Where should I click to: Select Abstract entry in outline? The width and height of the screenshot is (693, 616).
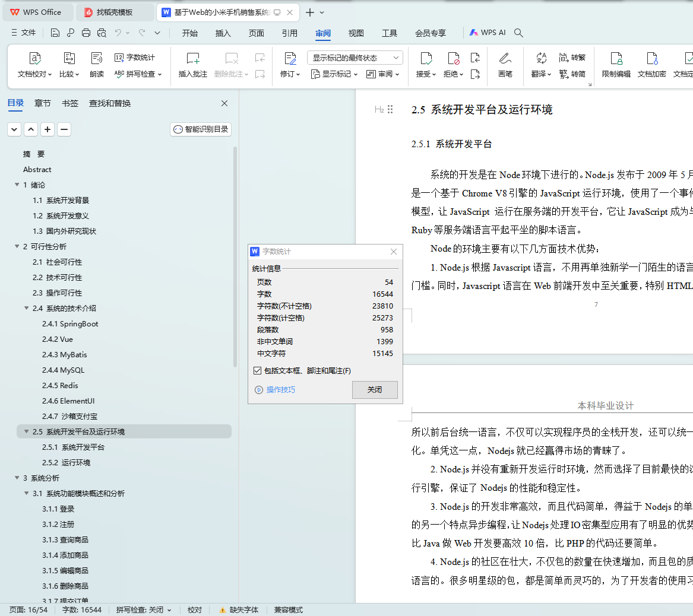(37, 169)
